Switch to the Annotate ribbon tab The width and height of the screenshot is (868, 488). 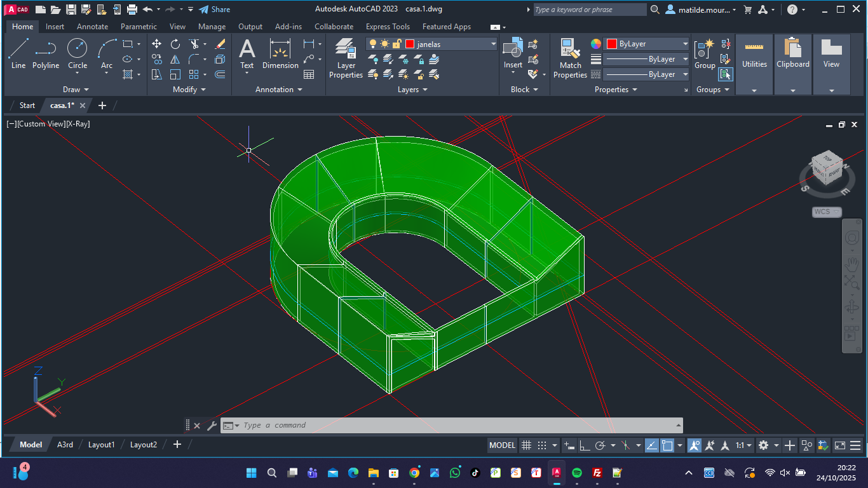click(92, 27)
